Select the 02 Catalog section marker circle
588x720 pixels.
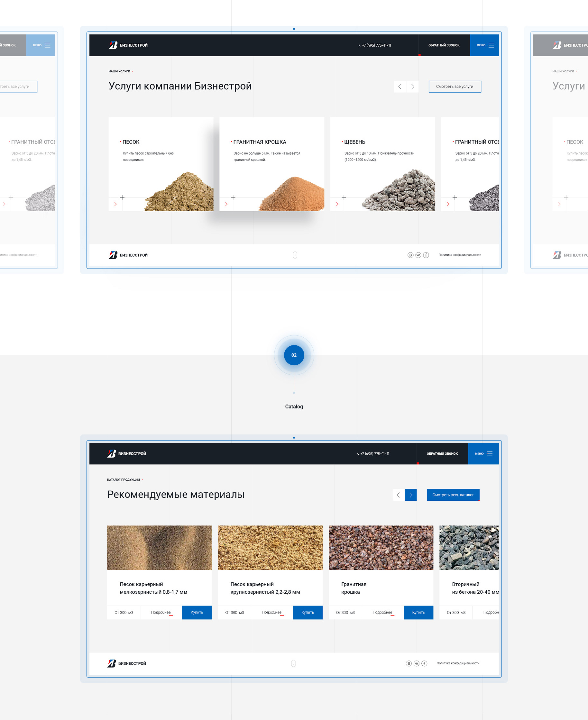(x=294, y=355)
